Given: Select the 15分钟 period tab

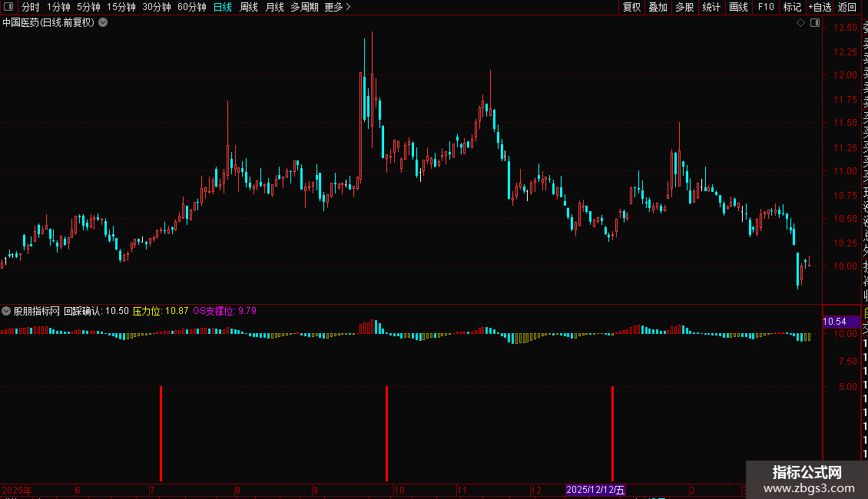Looking at the screenshot, I should coord(121,7).
